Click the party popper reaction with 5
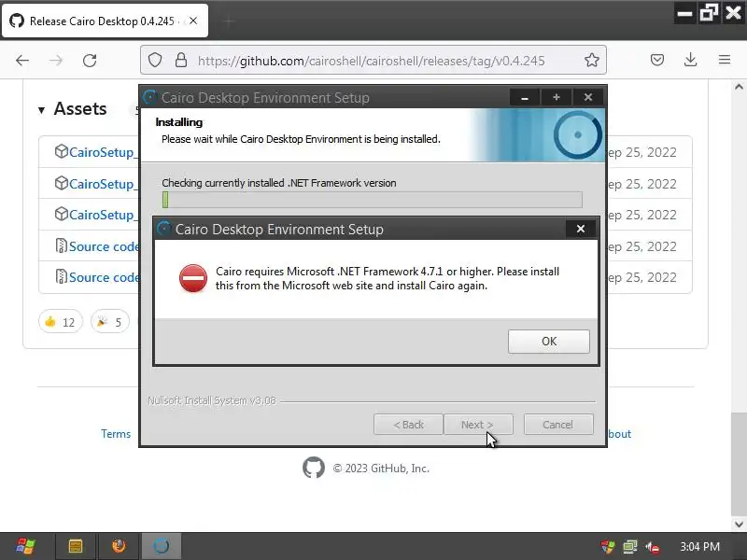Screen dimensions: 747x560 [x=109, y=322]
